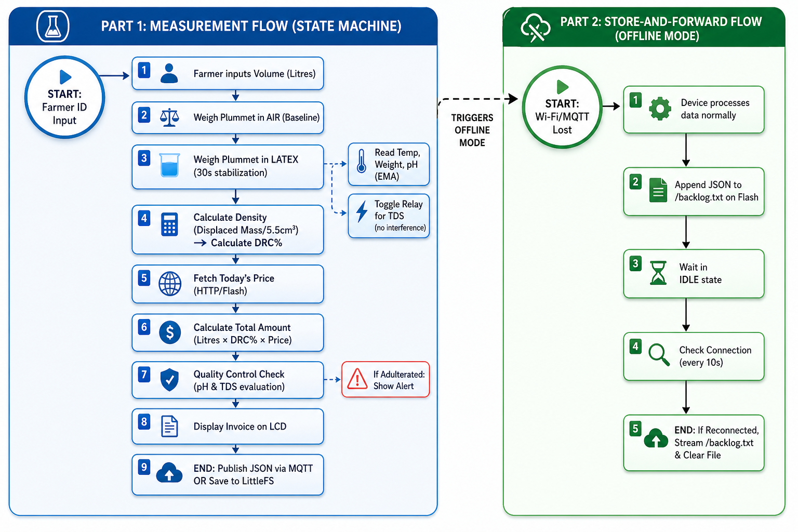Click the magnifying glass icon beside Check Connection
The image size is (798, 532).
point(659,355)
